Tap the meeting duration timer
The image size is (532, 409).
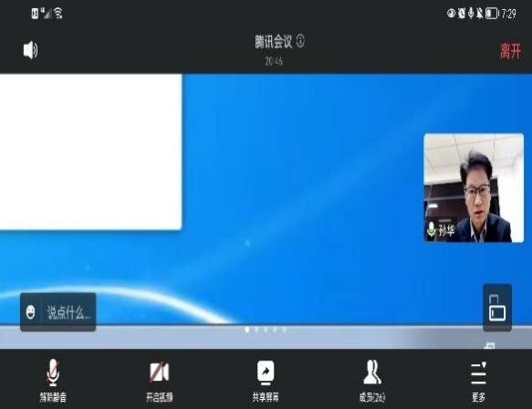tap(274, 61)
